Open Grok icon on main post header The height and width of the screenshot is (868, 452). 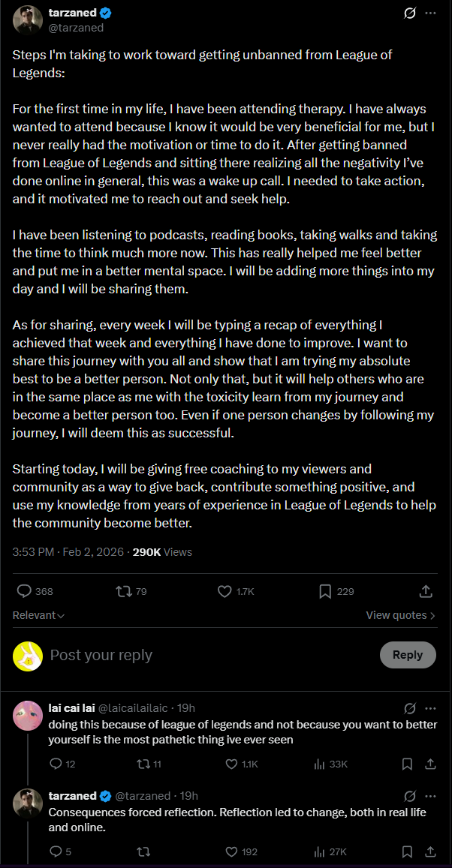point(409,14)
